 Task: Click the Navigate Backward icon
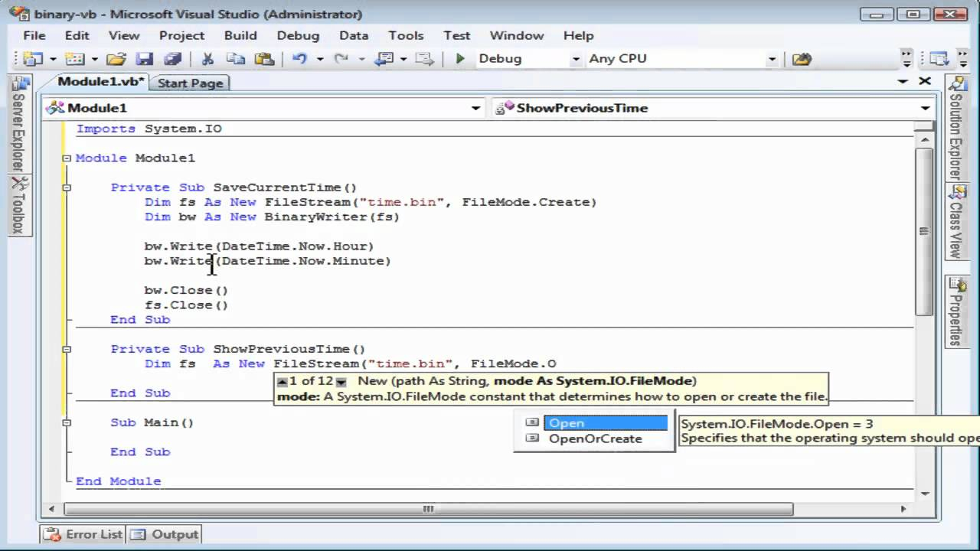[385, 59]
